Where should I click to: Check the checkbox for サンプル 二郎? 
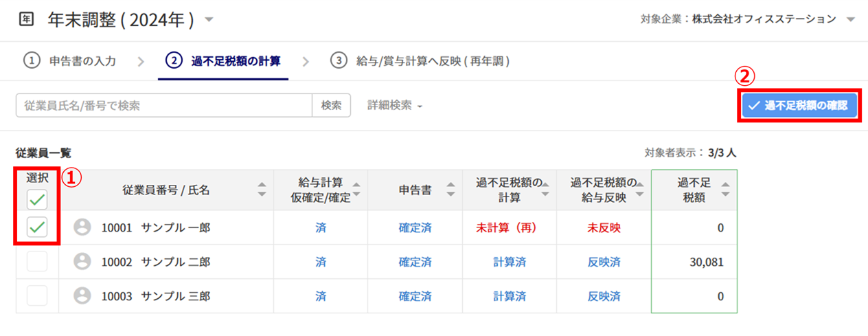pyautogui.click(x=37, y=261)
